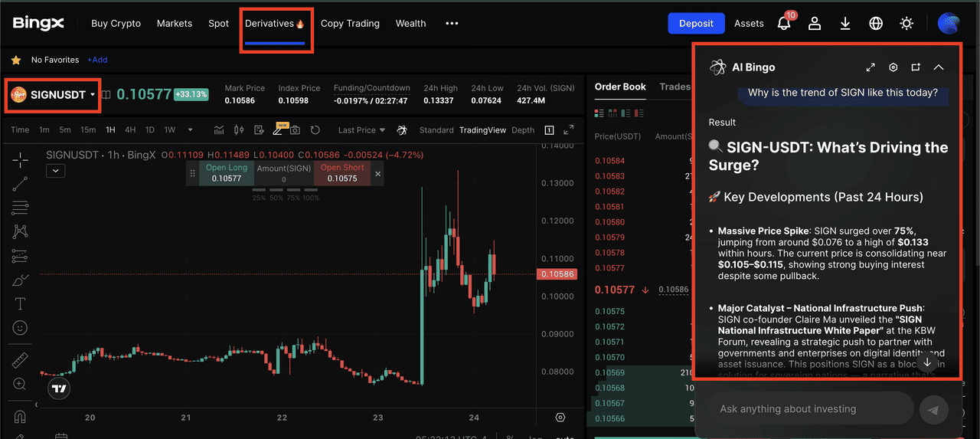Start a new AI Bingo chat

point(916,67)
